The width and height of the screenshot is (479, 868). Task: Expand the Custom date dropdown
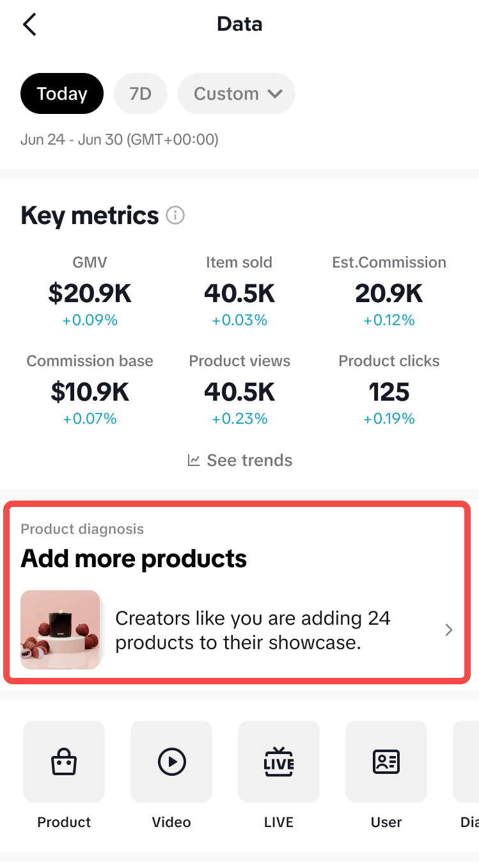237,93
